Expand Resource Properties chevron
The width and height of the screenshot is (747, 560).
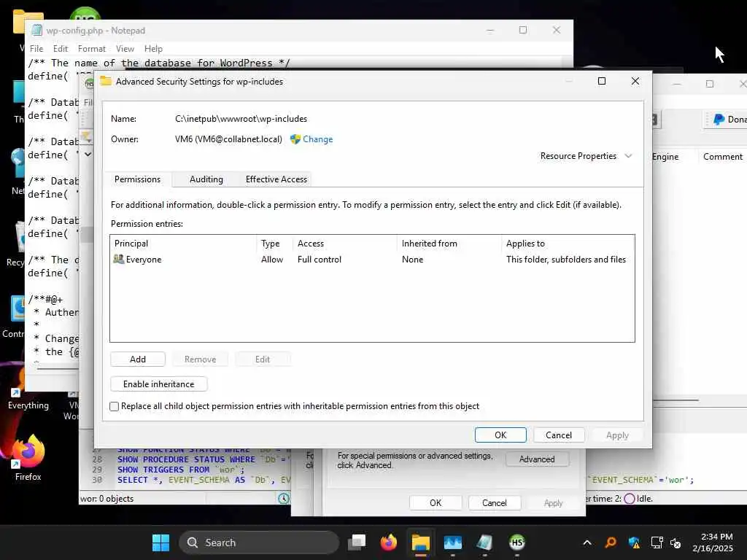(x=628, y=156)
